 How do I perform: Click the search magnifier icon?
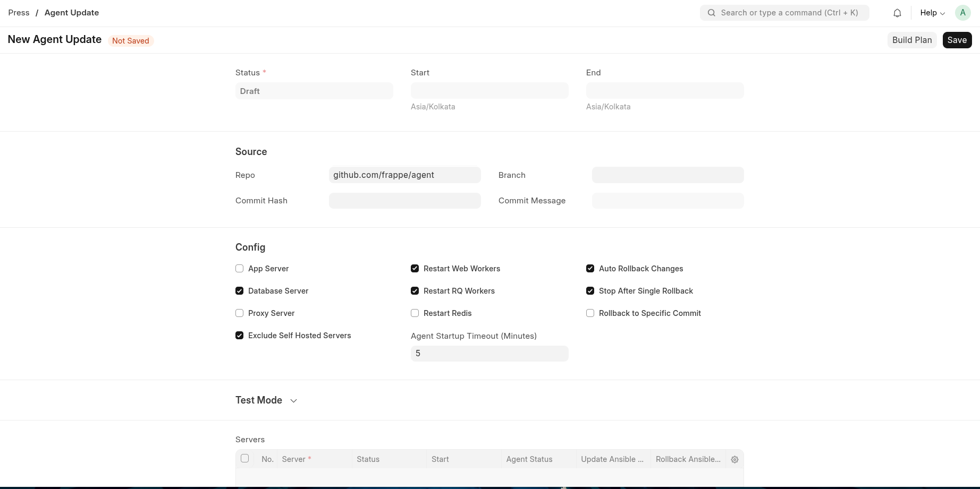(711, 13)
